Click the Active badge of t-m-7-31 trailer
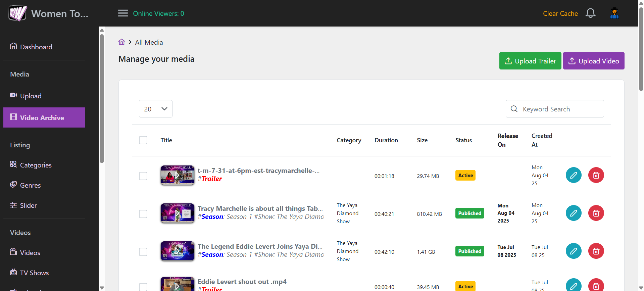 click(465, 175)
